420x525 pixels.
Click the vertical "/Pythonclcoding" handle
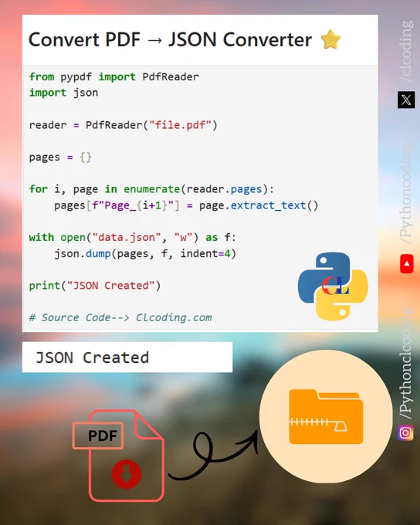click(x=406, y=364)
